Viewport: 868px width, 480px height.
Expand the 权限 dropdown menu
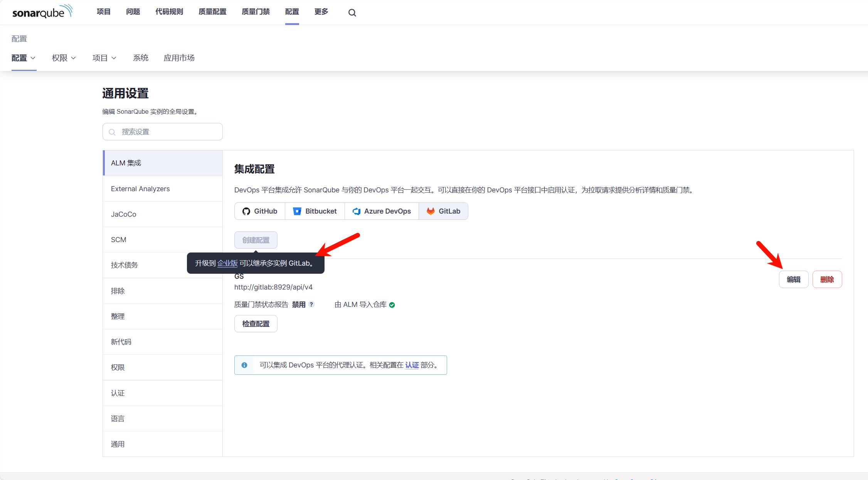pyautogui.click(x=64, y=58)
